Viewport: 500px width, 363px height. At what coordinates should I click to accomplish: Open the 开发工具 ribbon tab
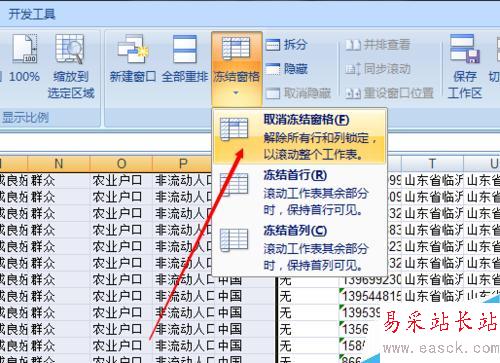click(x=32, y=14)
